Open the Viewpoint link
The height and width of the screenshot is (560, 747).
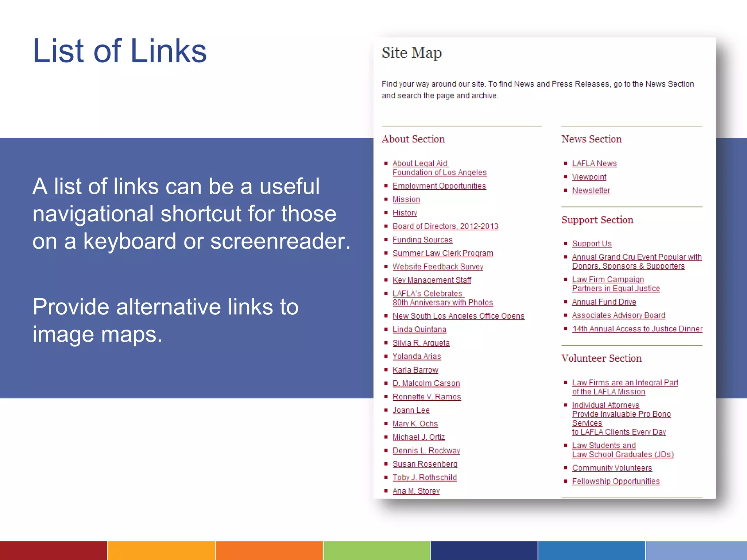click(x=589, y=177)
